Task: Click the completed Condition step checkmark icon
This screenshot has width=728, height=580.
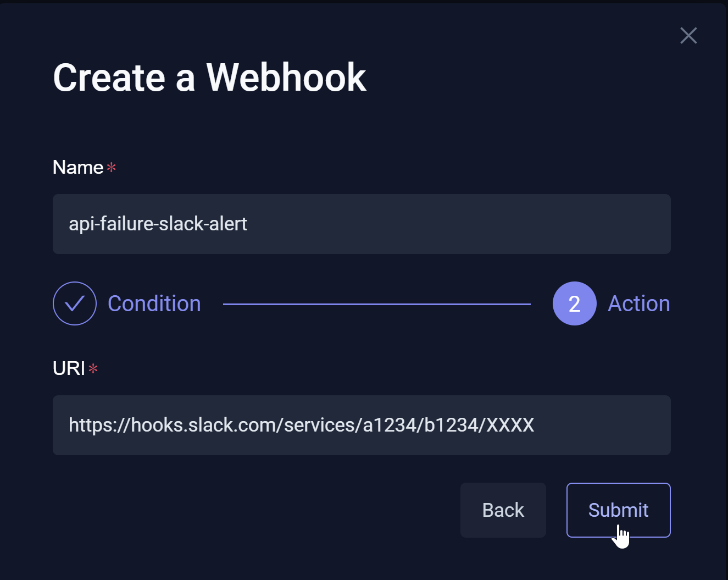Action: [75, 303]
